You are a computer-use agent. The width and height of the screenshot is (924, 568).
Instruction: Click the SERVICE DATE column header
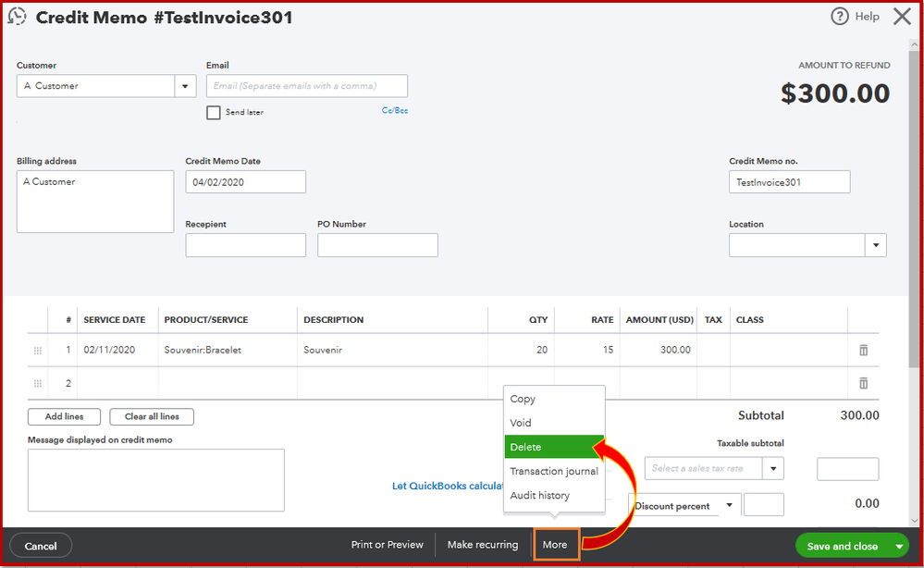pyautogui.click(x=115, y=320)
